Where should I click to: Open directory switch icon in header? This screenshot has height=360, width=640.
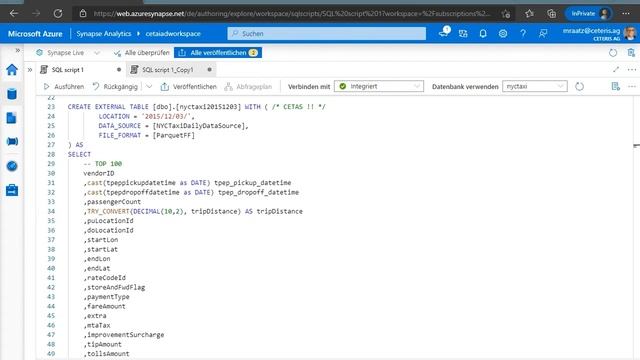pyautogui.click(x=463, y=33)
